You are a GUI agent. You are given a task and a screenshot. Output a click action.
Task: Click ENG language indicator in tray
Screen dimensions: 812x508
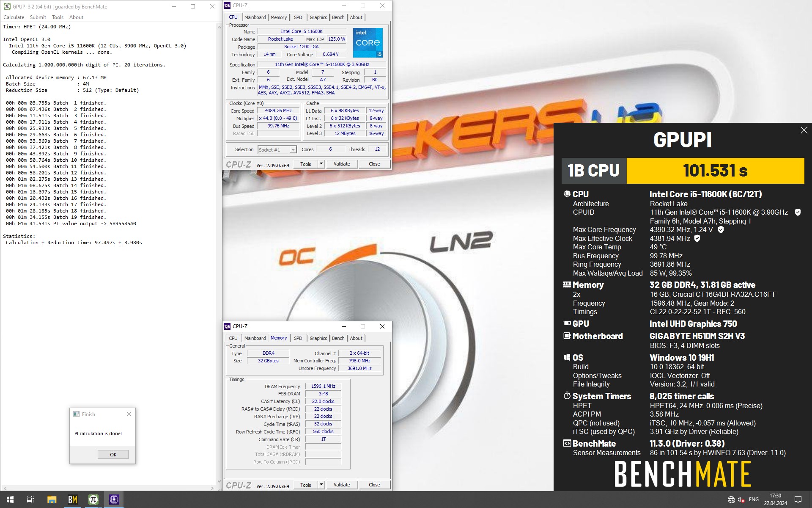(x=754, y=500)
